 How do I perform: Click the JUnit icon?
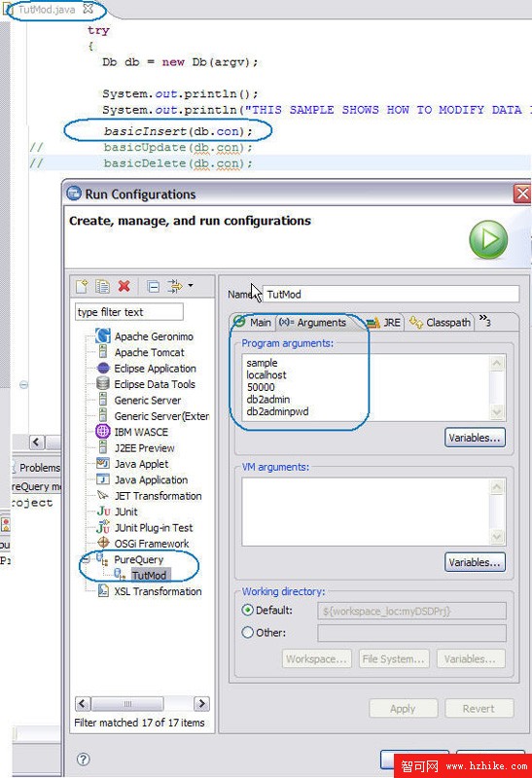[x=103, y=512]
